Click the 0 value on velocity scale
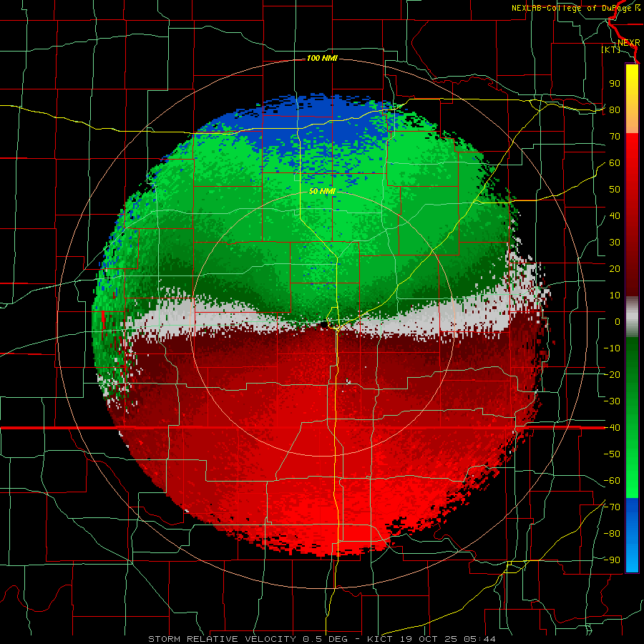The image size is (644, 644). [618, 322]
